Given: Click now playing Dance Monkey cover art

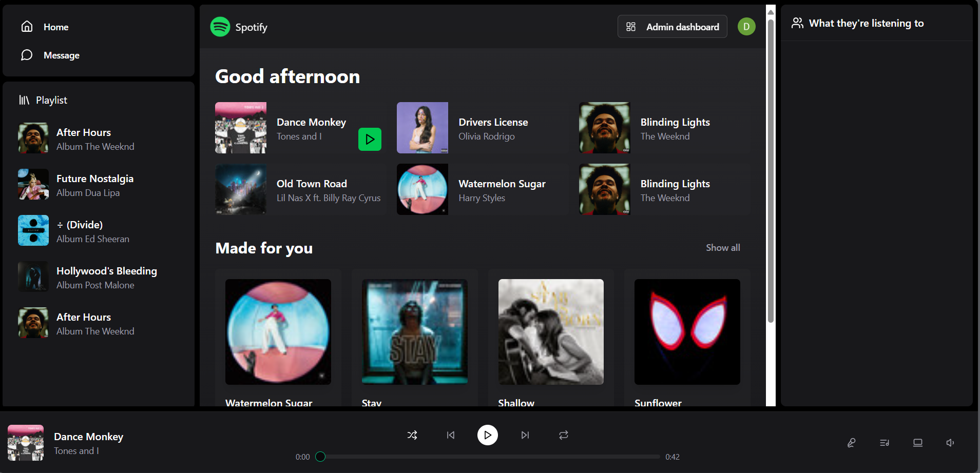Looking at the screenshot, I should (26, 443).
